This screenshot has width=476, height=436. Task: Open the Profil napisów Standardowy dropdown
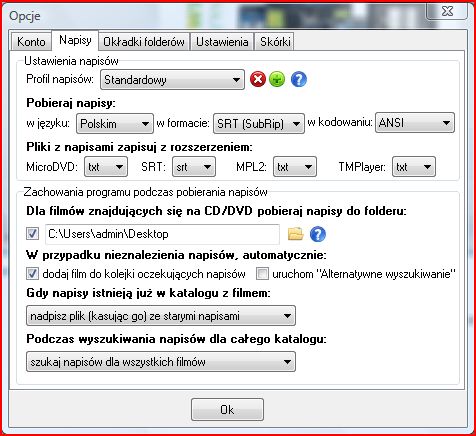pos(172,80)
